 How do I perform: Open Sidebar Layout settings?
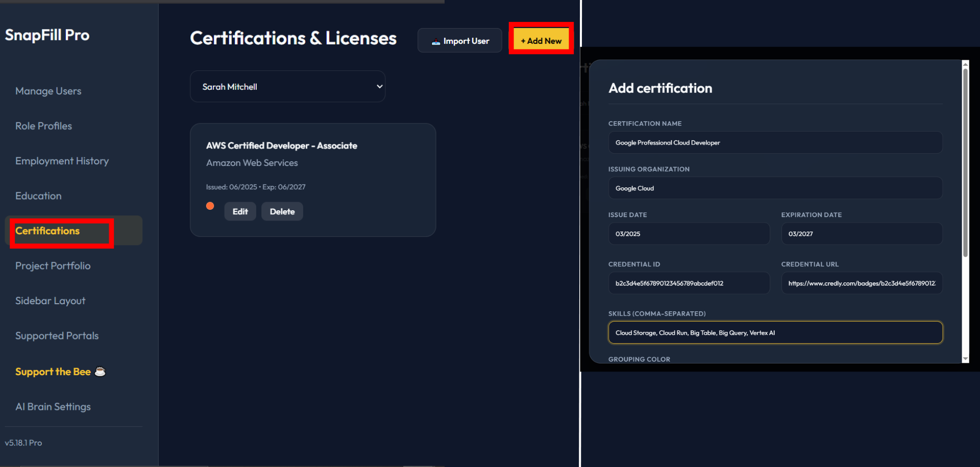tap(50, 301)
